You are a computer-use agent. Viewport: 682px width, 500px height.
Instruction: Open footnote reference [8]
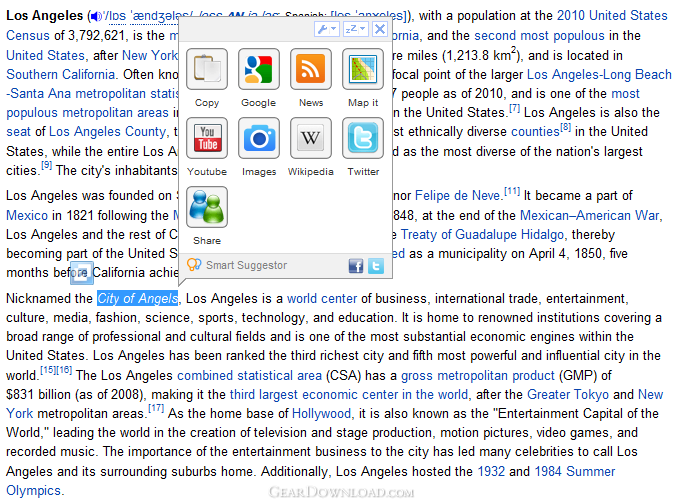pos(565,127)
